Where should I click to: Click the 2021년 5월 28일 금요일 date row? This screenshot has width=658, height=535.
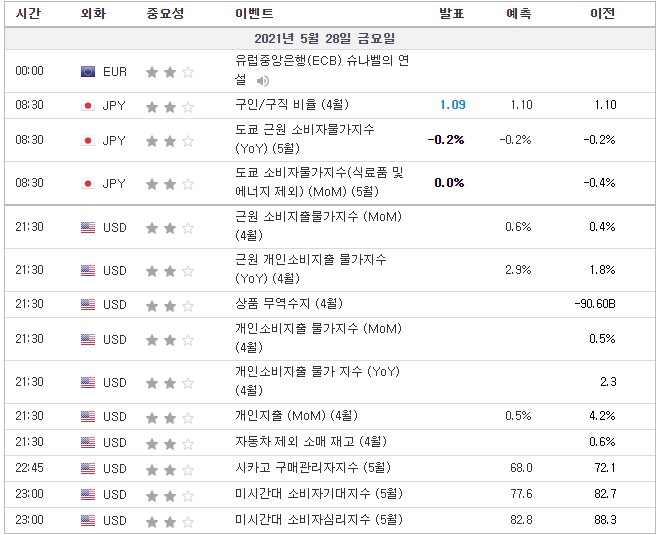click(330, 38)
